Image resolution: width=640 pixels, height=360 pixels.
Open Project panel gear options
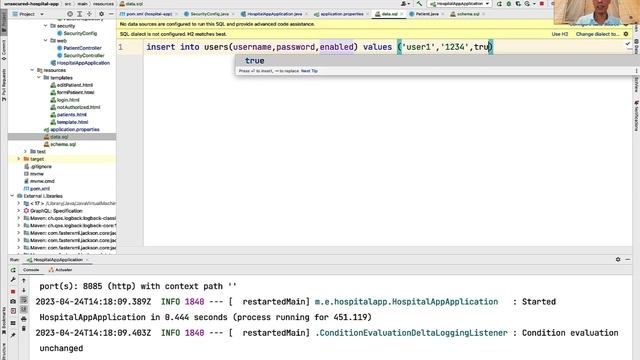click(102, 14)
